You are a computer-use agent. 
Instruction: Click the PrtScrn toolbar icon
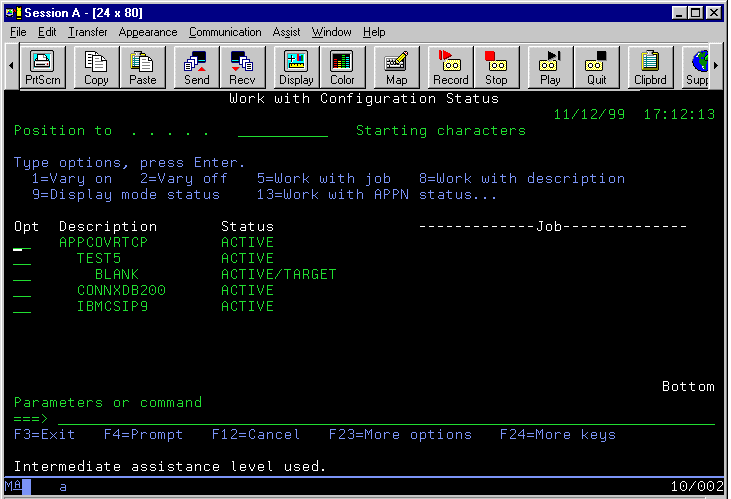click(43, 68)
